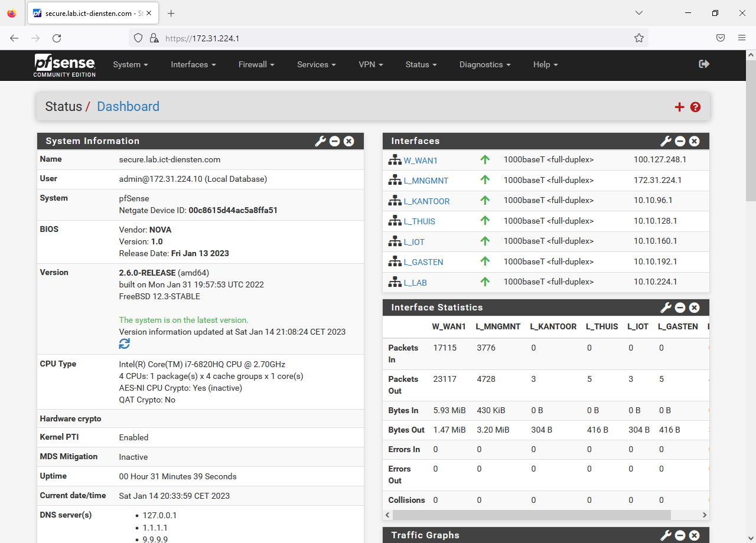This screenshot has height=543, width=756.
Task: Close the Interfaces widget
Action: 695,141
